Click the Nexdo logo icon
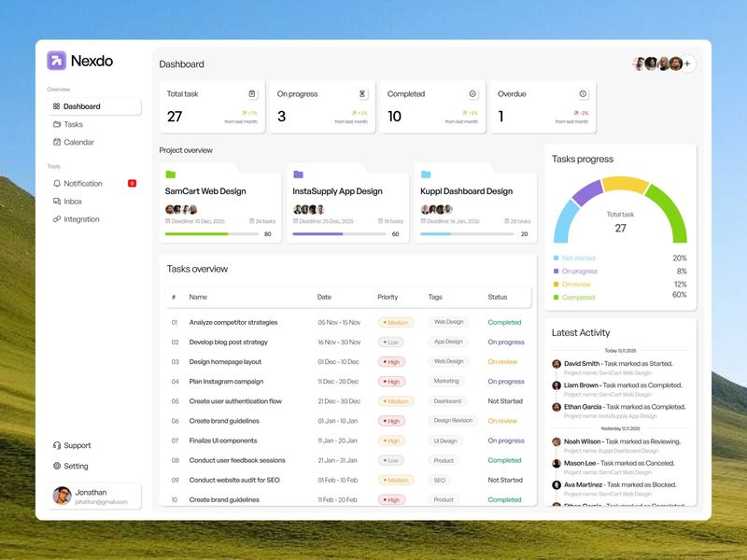 point(58,60)
